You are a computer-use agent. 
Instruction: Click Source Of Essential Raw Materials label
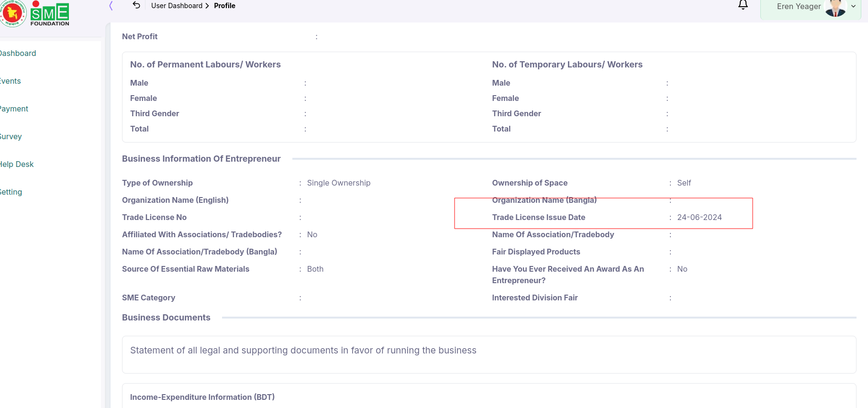coord(186,269)
